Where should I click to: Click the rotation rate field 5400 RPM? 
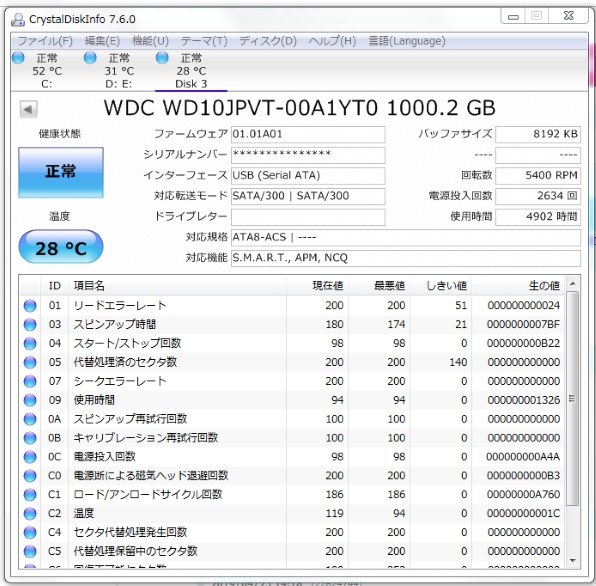click(538, 176)
